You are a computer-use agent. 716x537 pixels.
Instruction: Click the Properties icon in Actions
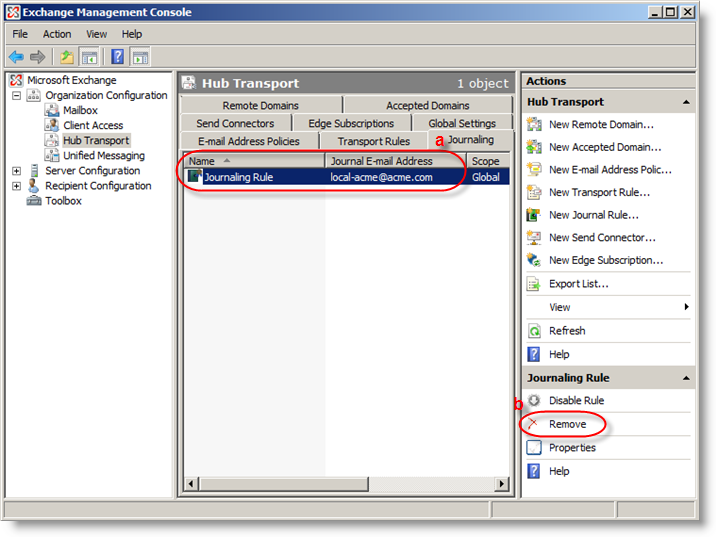click(534, 448)
